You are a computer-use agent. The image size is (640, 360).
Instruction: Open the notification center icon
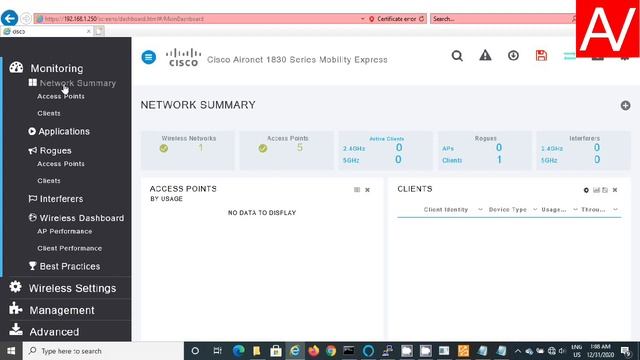pos(626,351)
